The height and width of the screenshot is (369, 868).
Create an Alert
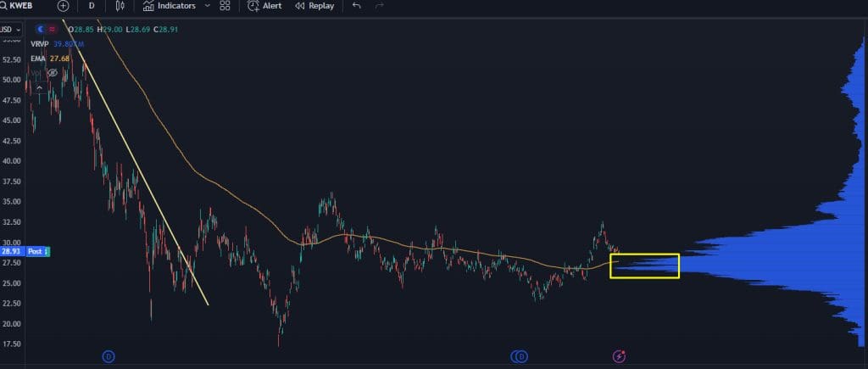click(264, 6)
